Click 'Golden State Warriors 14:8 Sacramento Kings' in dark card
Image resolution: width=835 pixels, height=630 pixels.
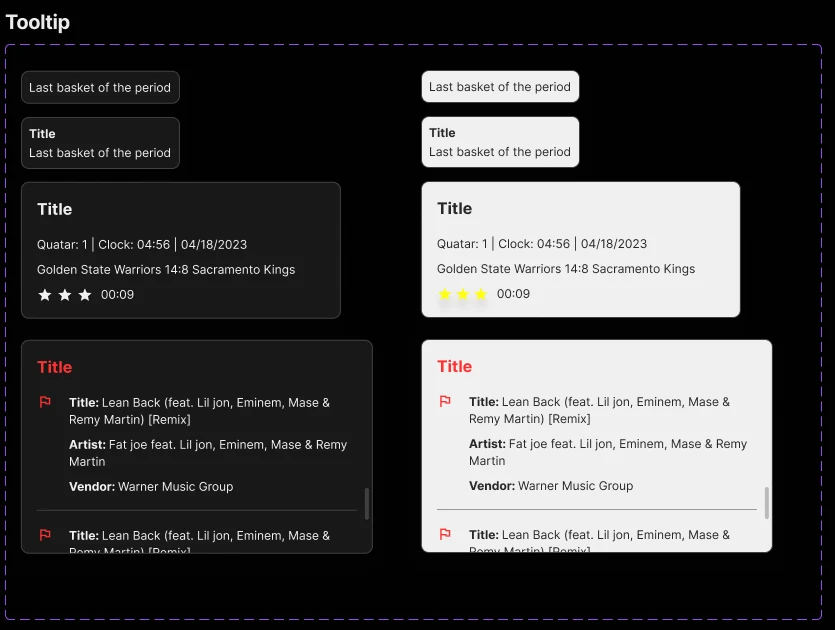pos(166,269)
